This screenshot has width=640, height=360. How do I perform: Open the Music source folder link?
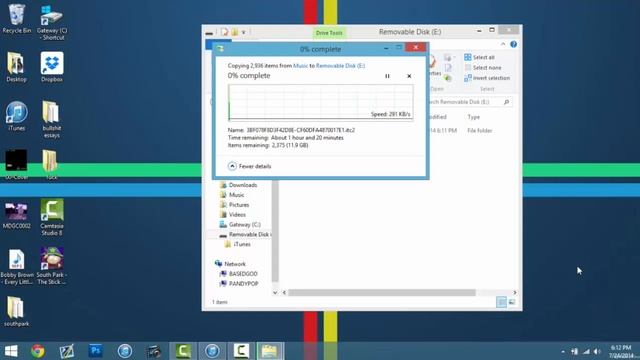(x=300, y=65)
